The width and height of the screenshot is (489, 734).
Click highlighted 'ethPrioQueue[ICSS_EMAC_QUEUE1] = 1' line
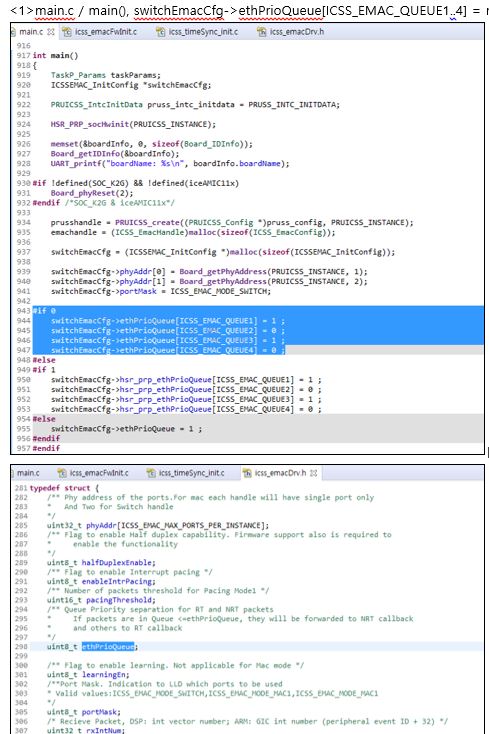(x=168, y=321)
